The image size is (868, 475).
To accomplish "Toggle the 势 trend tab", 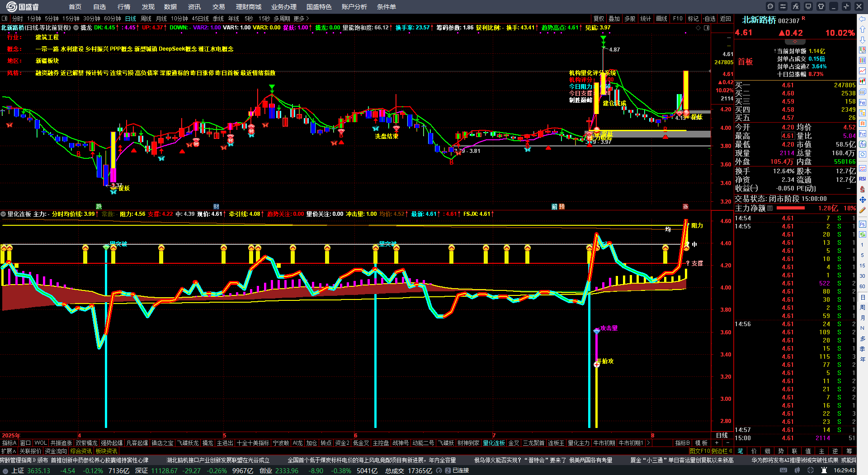I will click(x=781, y=451).
